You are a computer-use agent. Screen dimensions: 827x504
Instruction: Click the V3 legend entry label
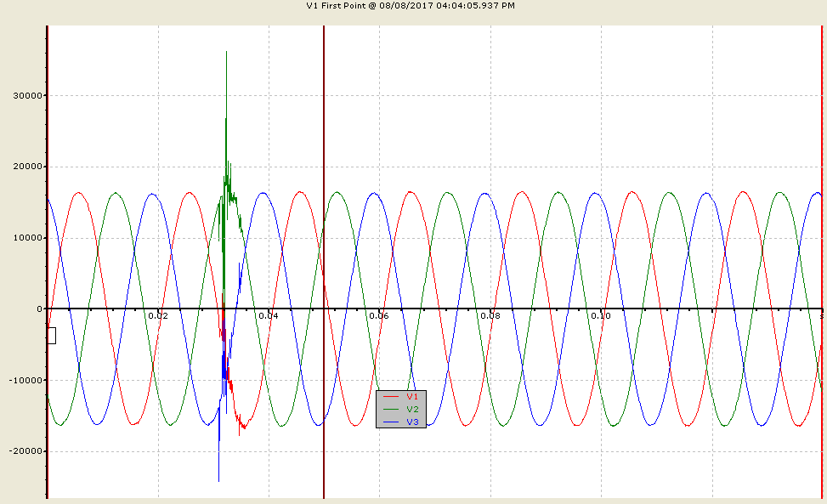[x=412, y=422]
